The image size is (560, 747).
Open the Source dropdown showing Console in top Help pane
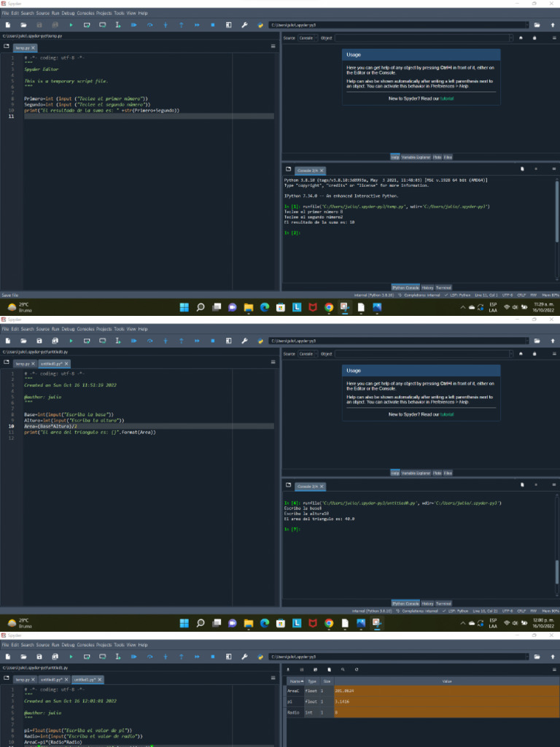pos(307,37)
